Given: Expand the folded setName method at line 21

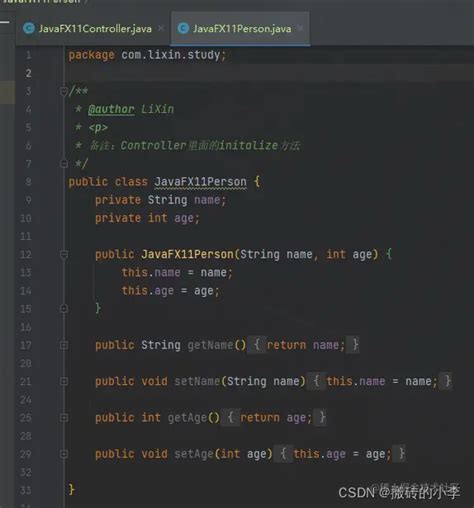Looking at the screenshot, I should point(64,381).
